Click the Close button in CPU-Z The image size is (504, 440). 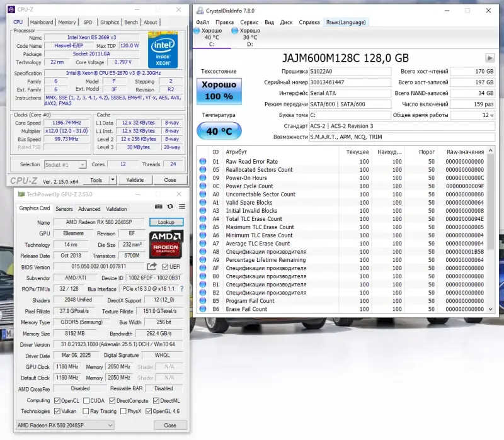(x=170, y=180)
